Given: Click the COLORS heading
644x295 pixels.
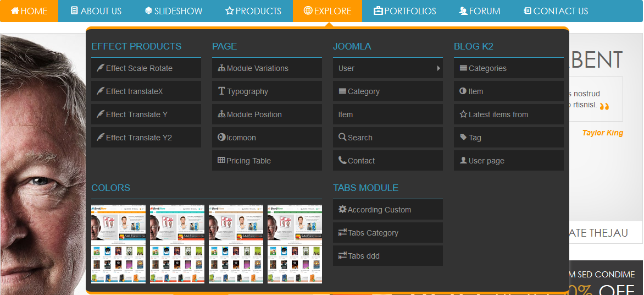Looking at the screenshot, I should click(x=111, y=188).
